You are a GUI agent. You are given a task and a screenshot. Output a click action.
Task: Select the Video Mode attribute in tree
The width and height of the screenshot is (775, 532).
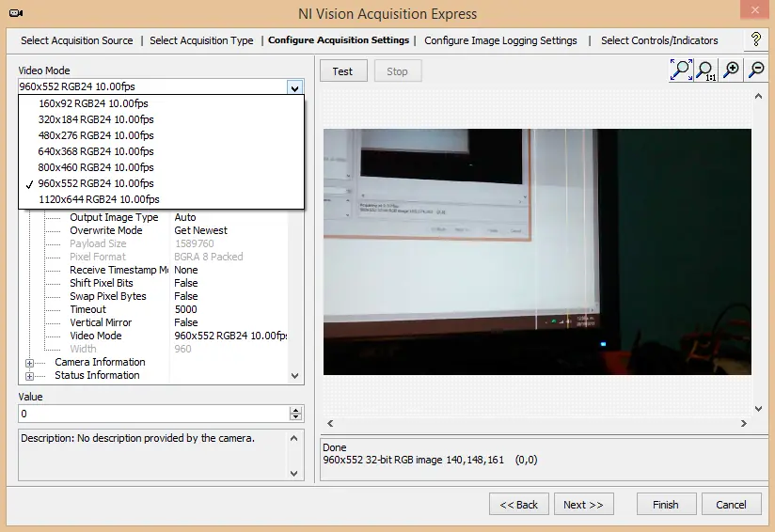click(x=95, y=336)
